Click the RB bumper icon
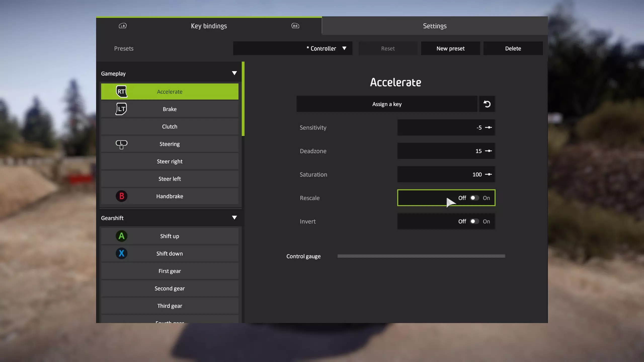 click(x=295, y=26)
